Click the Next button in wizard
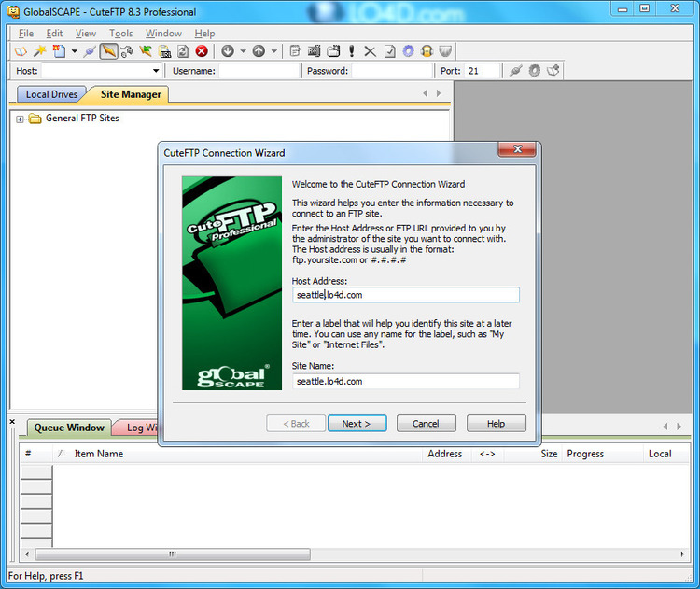This screenshot has height=589, width=700. (x=357, y=424)
